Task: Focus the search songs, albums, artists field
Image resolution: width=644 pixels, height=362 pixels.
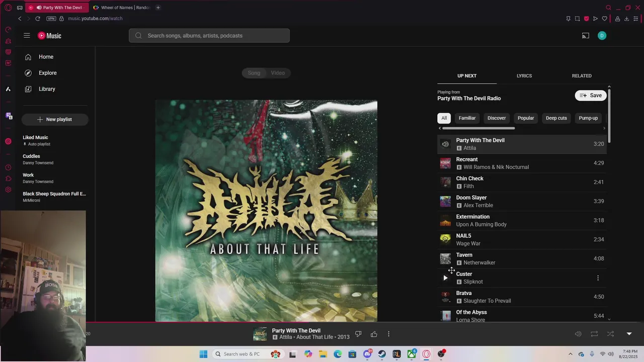Action: pyautogui.click(x=209, y=36)
